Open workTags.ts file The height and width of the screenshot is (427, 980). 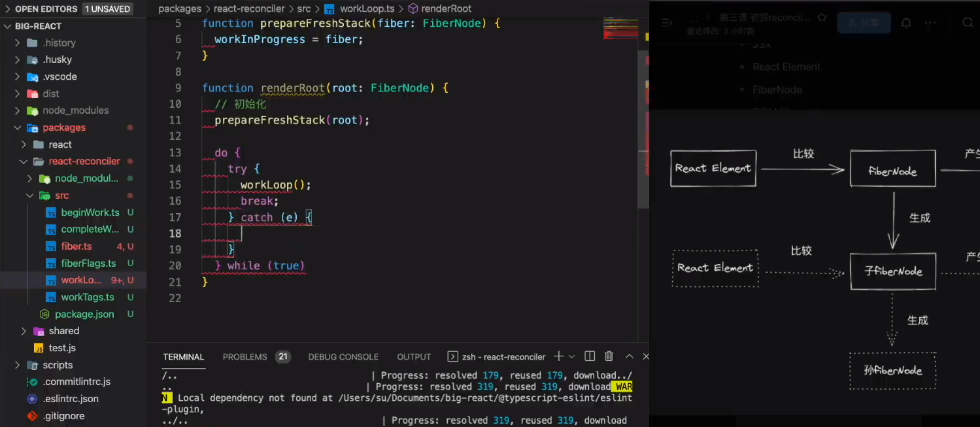(x=88, y=297)
